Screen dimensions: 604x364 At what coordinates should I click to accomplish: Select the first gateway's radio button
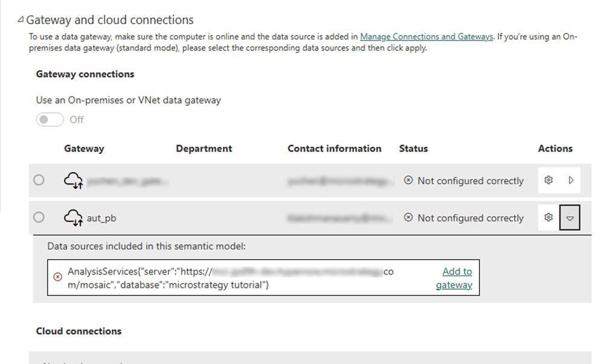39,180
